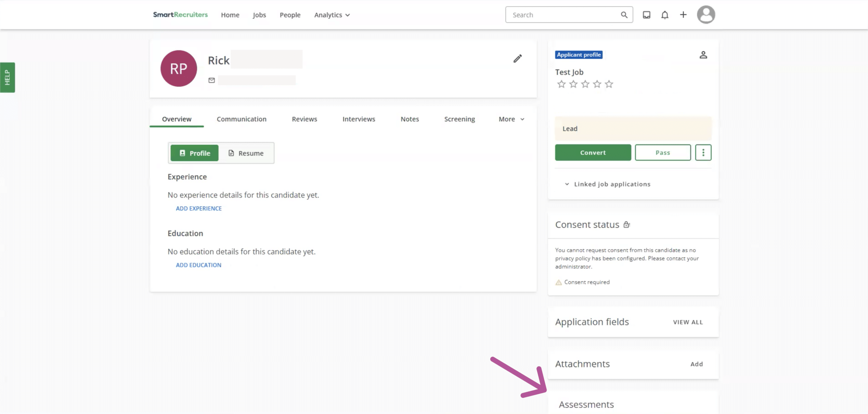Viewport: 868px width, 414px height.
Task: Open the notifications bell
Action: tap(664, 15)
